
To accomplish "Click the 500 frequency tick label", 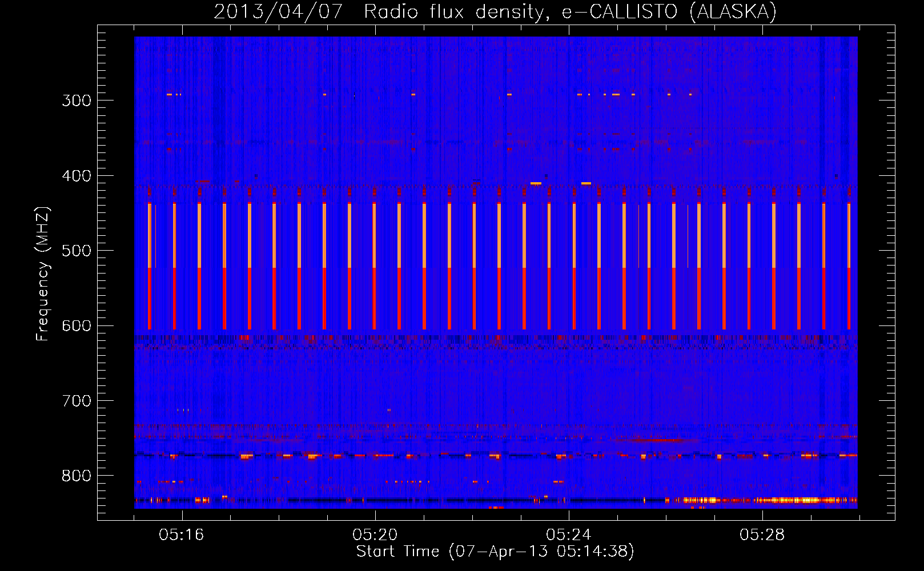I will coord(77,251).
